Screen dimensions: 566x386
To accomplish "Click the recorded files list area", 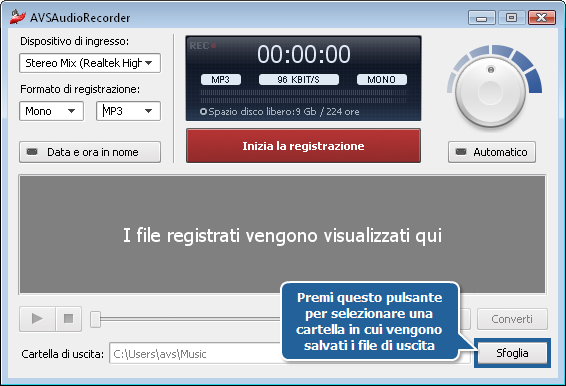I will tap(282, 235).
